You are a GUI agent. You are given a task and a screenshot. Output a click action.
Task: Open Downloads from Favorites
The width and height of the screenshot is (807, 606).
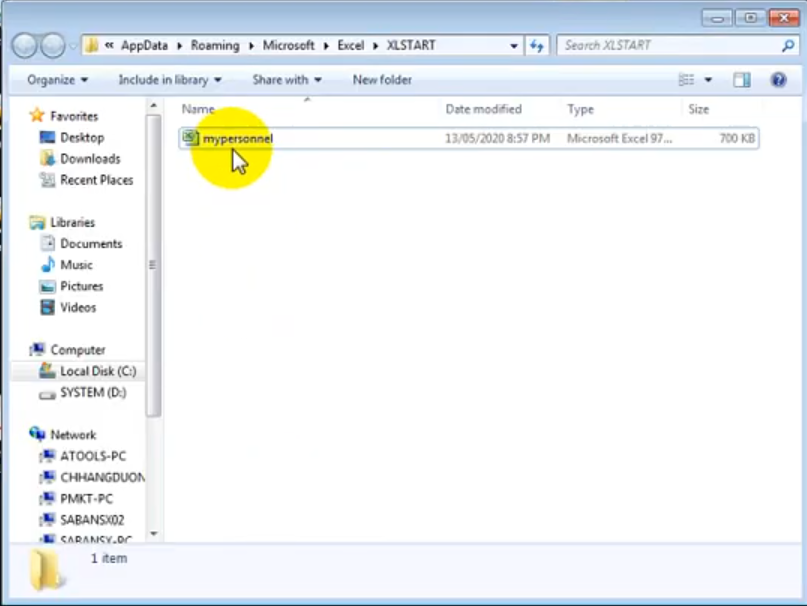(x=90, y=159)
